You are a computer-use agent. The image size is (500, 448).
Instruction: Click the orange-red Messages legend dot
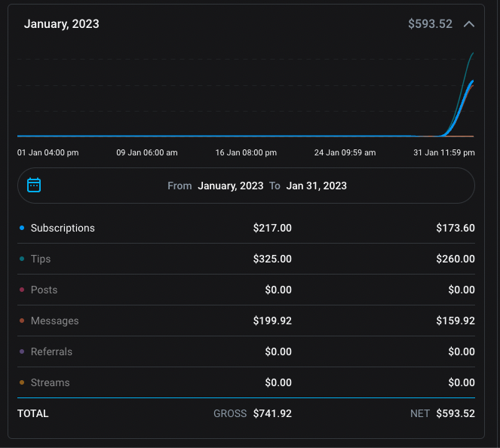tap(22, 321)
